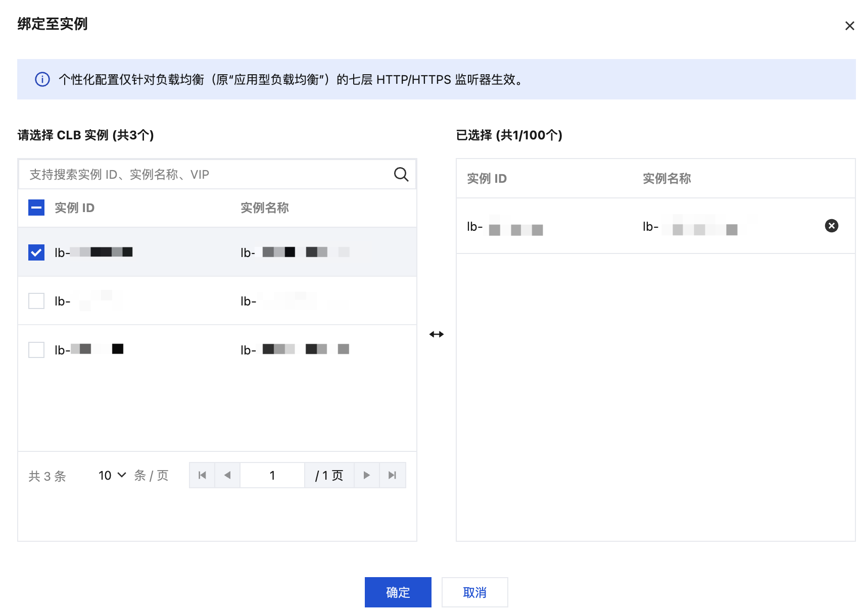Image resolution: width=862 pixels, height=616 pixels.
Task: Go to the previous page
Action: [x=227, y=475]
